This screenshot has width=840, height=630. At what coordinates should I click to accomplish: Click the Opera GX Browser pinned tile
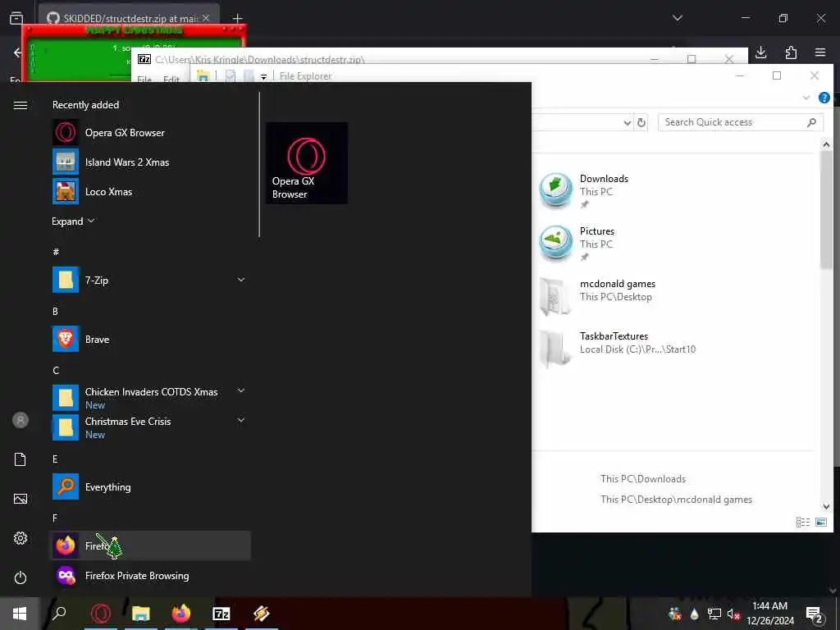307,163
